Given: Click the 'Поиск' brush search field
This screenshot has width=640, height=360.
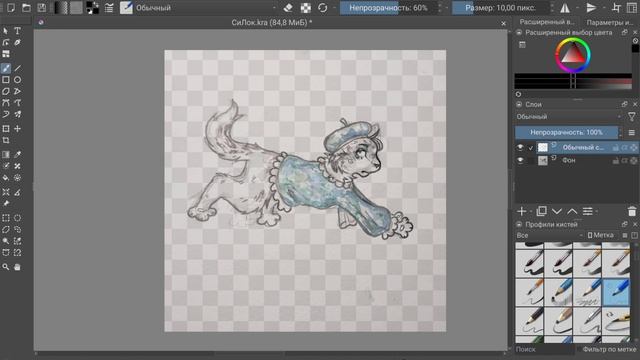Looking at the screenshot, I should [x=544, y=349].
